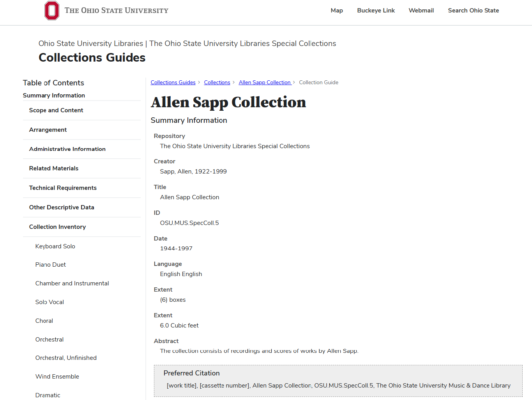The height and width of the screenshot is (400, 532).
Task: Open Administrative Information section
Action: [67, 149]
